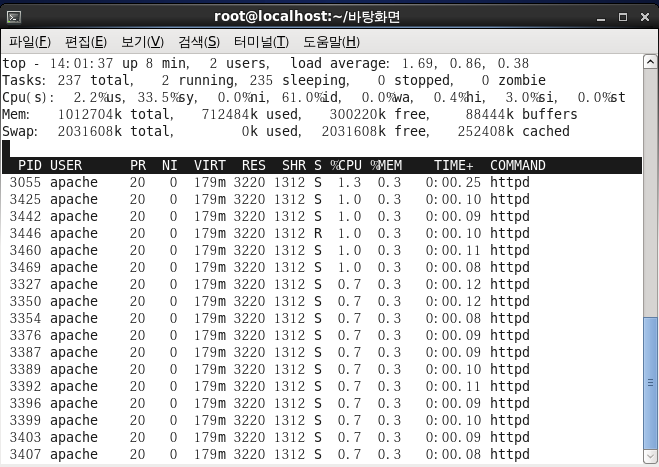Click the TIME+ column header
The height and width of the screenshot is (467, 659).
[x=454, y=165]
